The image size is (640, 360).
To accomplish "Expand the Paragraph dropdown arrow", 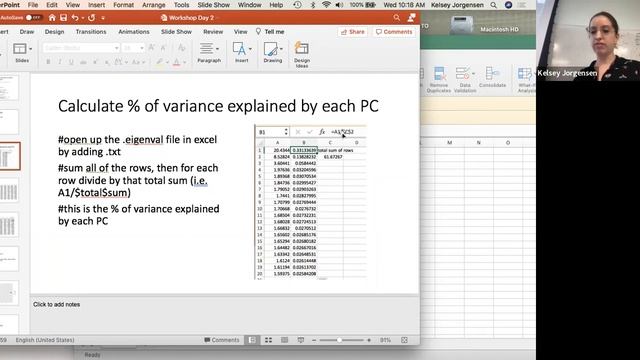I will click(217, 49).
